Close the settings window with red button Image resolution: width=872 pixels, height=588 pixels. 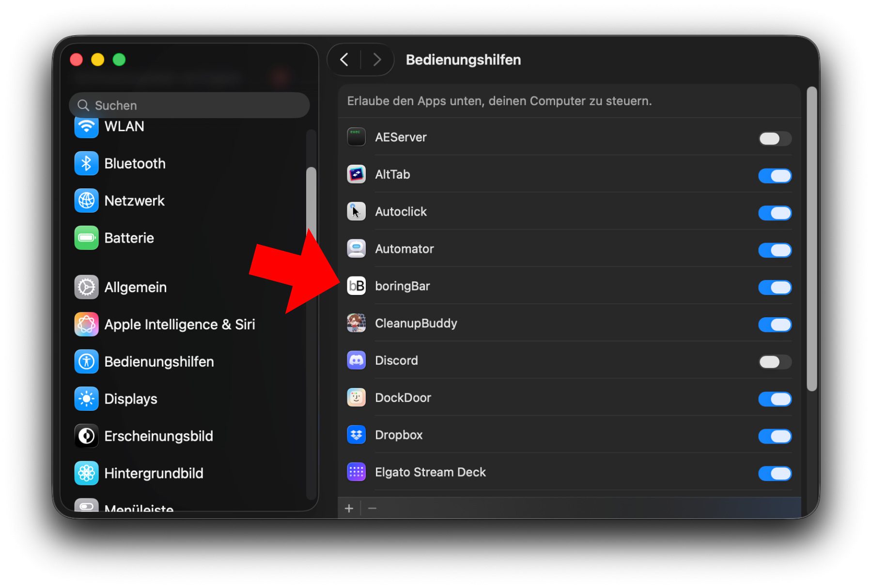(77, 60)
